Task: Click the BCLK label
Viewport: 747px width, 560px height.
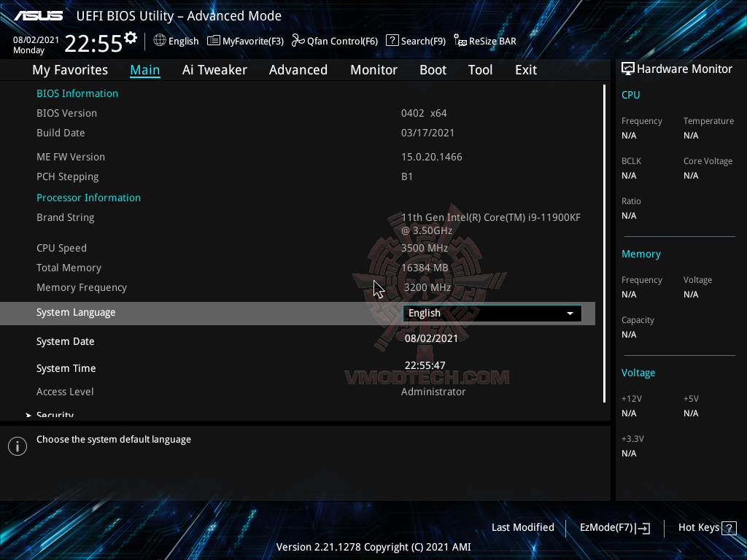Action: [631, 161]
